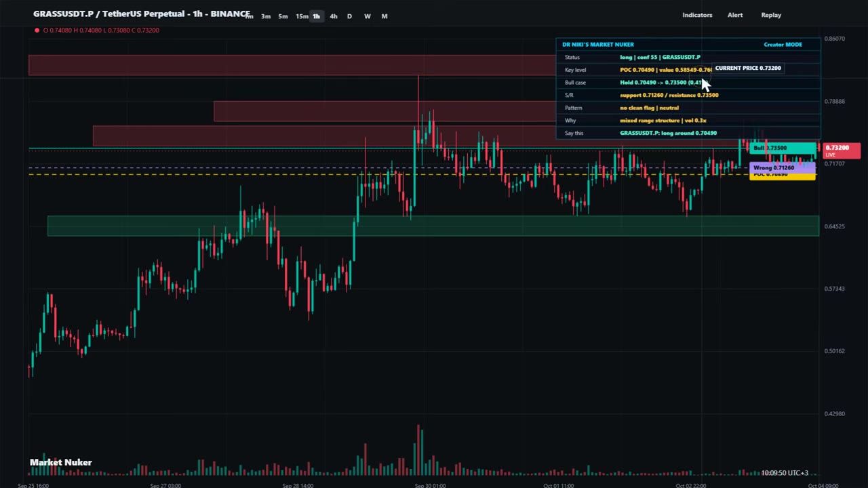Click 'no clean flag | neutral' pattern value
Screen dimensions: 868x488
(649, 108)
